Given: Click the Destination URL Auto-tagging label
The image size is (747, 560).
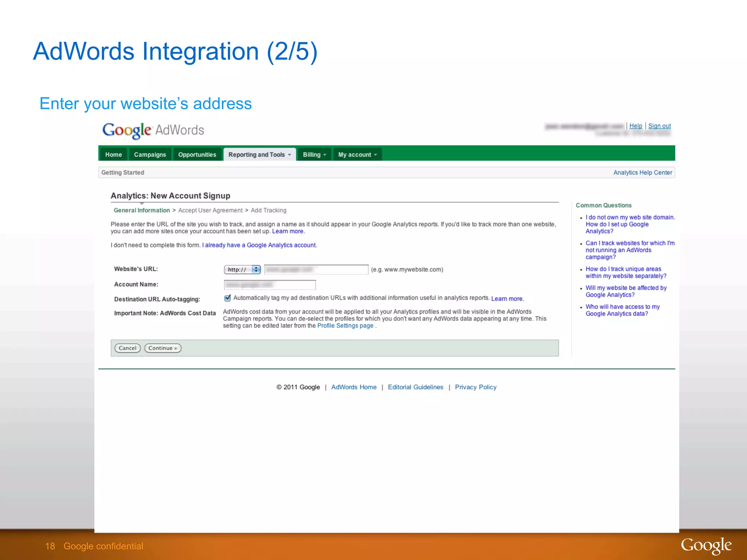Looking at the screenshot, I should [157, 299].
